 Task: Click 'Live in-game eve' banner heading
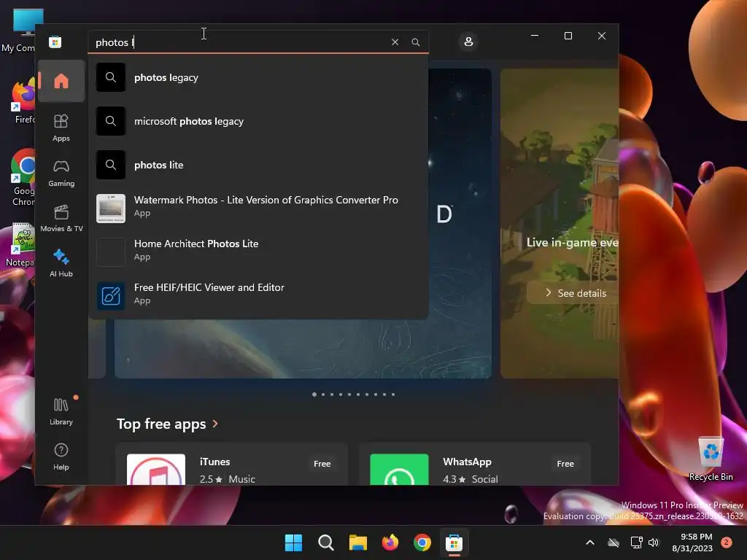click(572, 242)
